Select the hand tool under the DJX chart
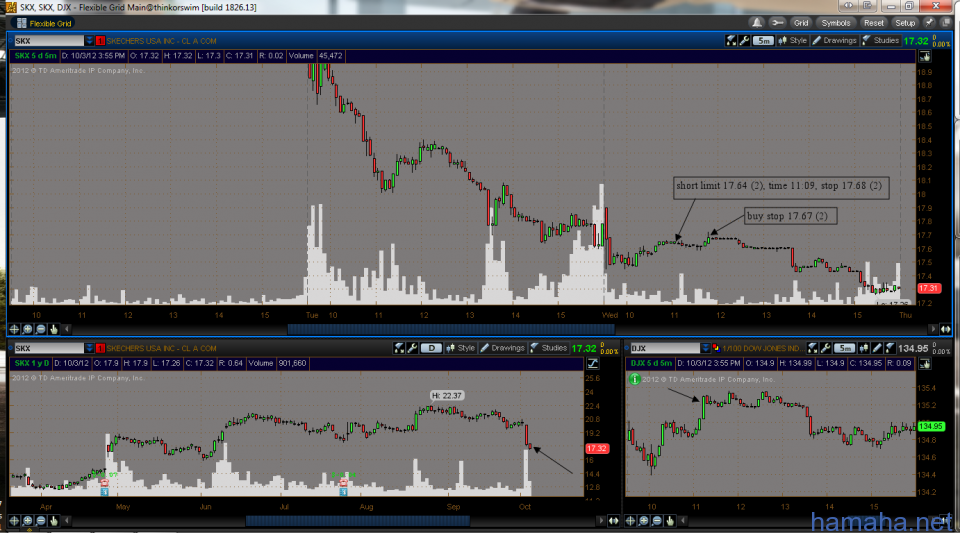 coord(670,521)
